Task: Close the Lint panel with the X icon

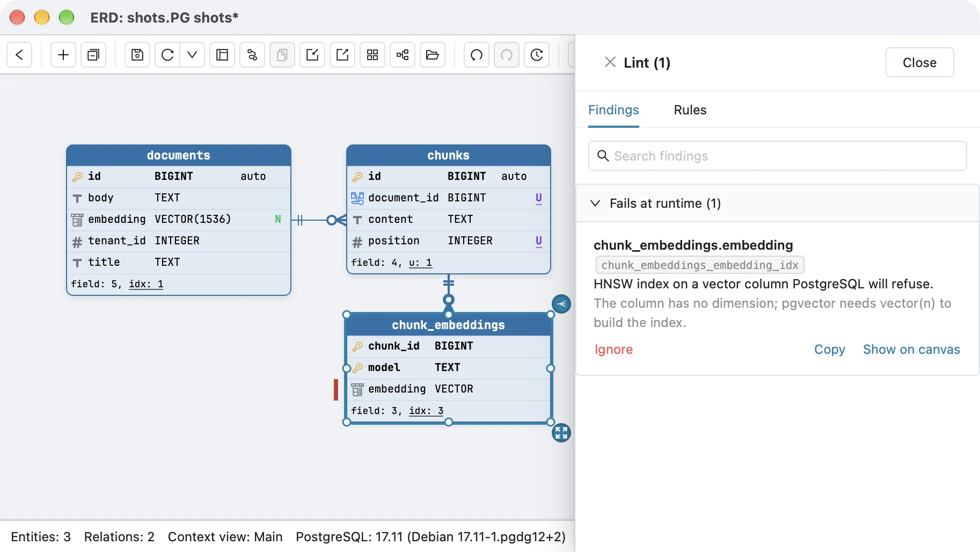Action: [610, 62]
